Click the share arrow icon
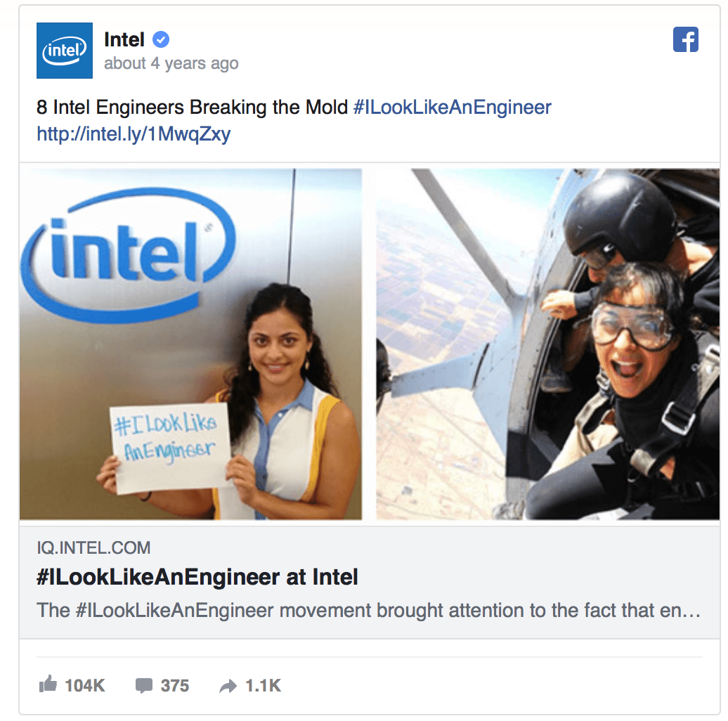Viewport: 728px width, 721px height. tap(228, 686)
